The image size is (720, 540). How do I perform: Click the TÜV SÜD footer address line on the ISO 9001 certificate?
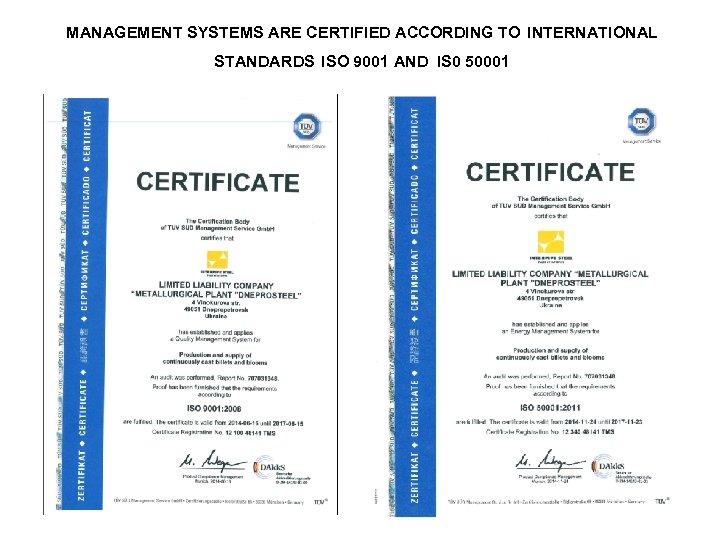[209, 502]
